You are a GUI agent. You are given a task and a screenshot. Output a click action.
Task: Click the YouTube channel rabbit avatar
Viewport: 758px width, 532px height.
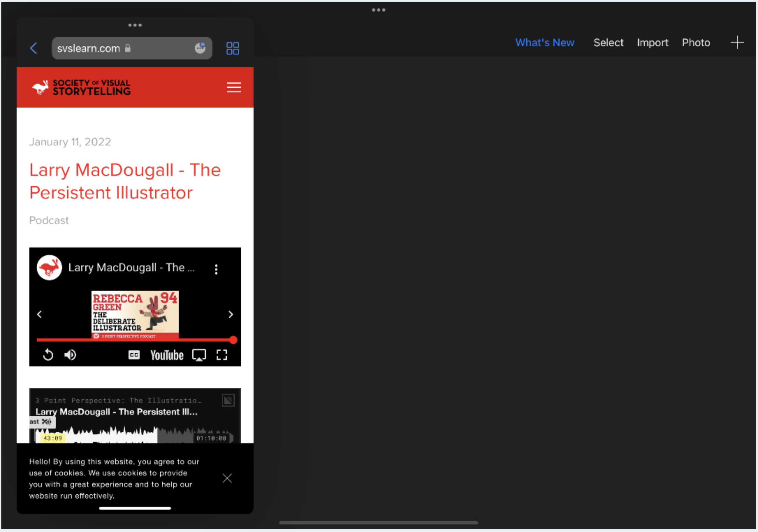(49, 268)
